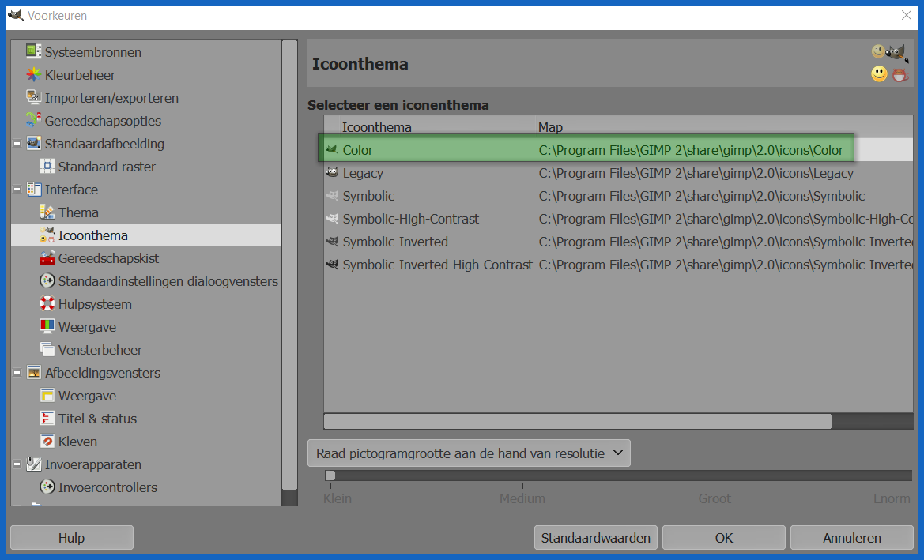The width and height of the screenshot is (924, 560).
Task: Select the Thema preferences page
Action: pyautogui.click(x=78, y=212)
